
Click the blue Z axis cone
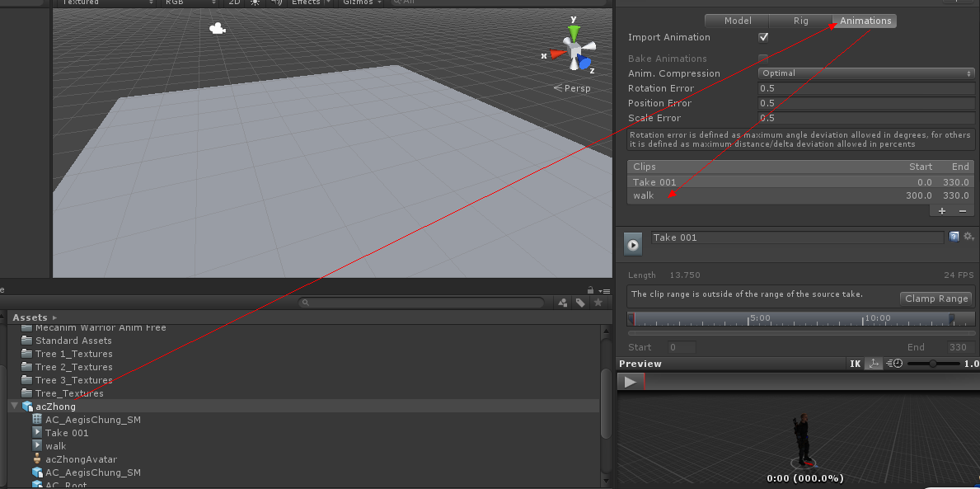click(x=584, y=62)
